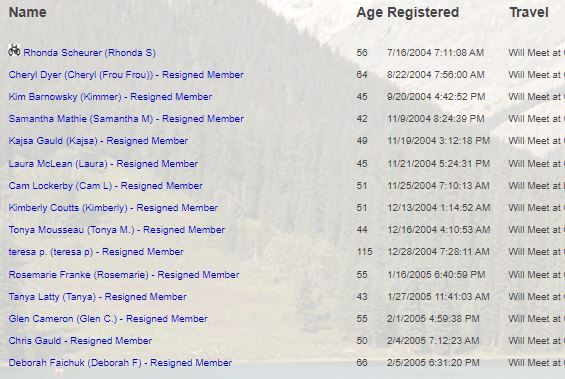Click the Registered column header
The height and width of the screenshot is (379, 565).
click(423, 13)
